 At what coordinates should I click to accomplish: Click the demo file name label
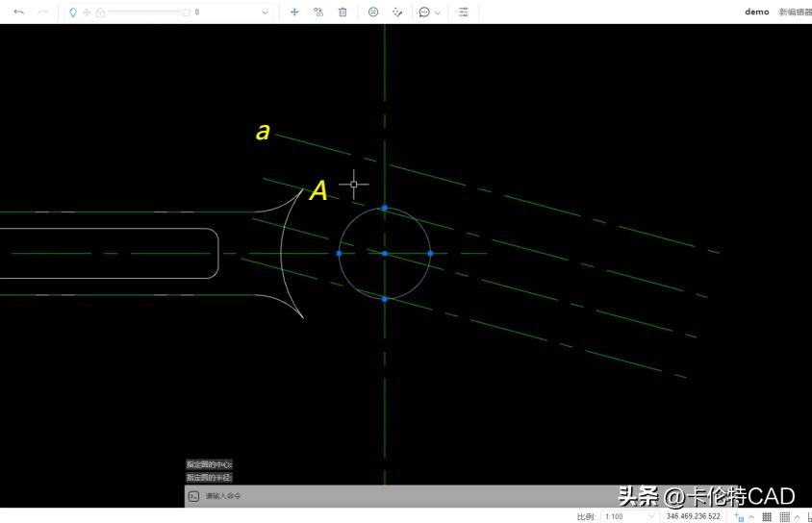756,12
